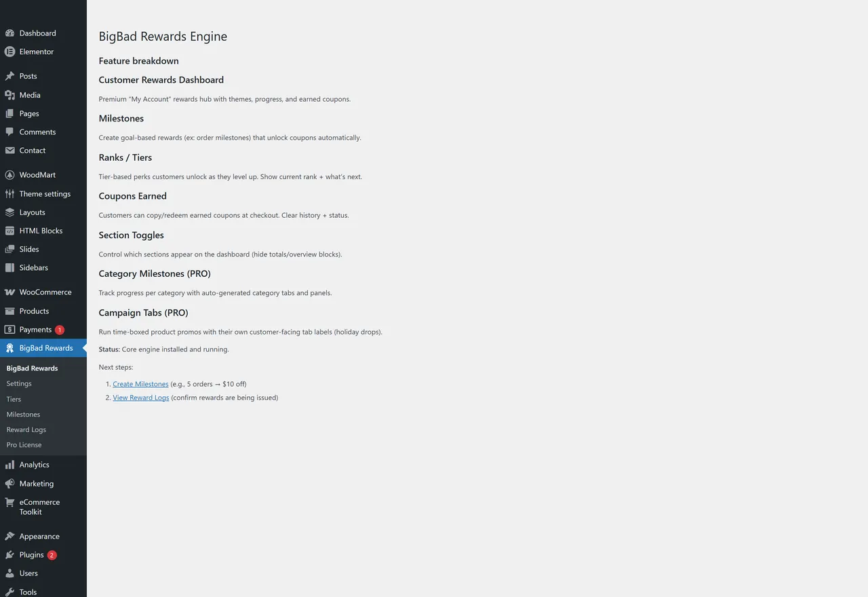This screenshot has height=597, width=868.
Task: Click the Pages document icon
Action: pos(9,113)
